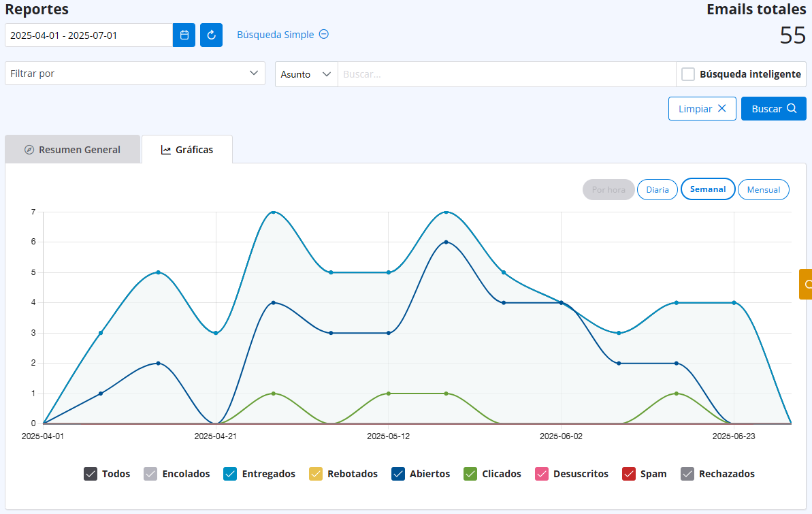
Task: Toggle the Rebotados series checkbox
Action: click(316, 474)
